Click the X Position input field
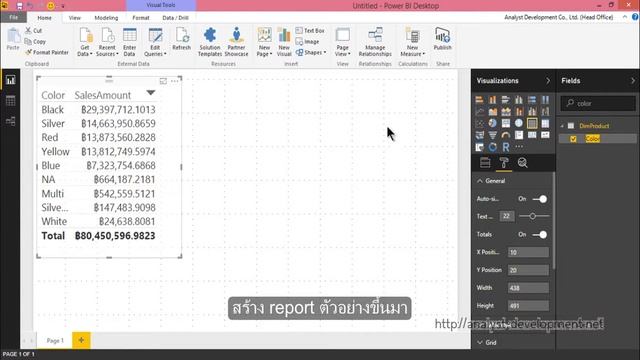640x360 pixels. click(x=528, y=252)
